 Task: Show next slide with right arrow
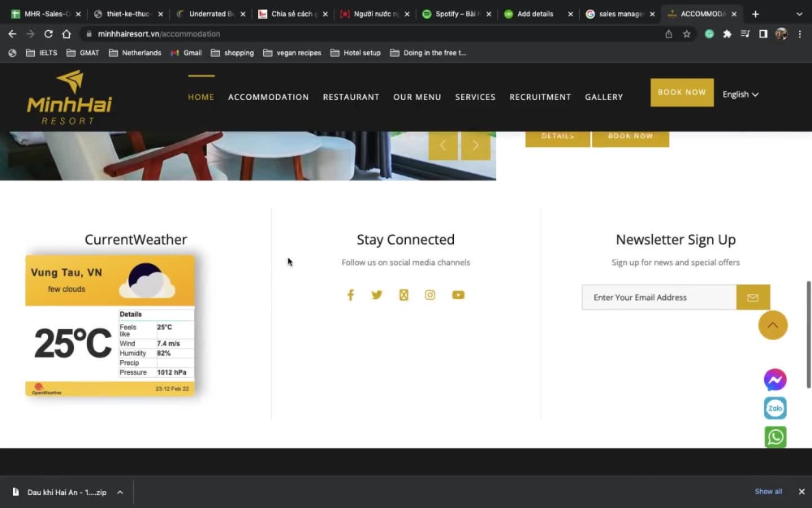click(x=475, y=145)
